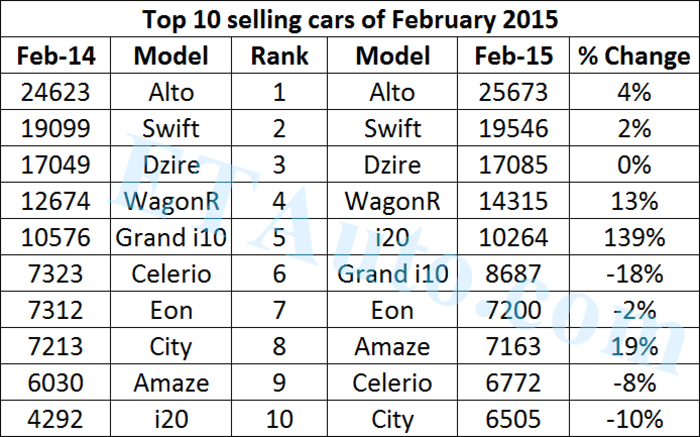
Task: Select the 13% change cell
Action: (x=633, y=201)
